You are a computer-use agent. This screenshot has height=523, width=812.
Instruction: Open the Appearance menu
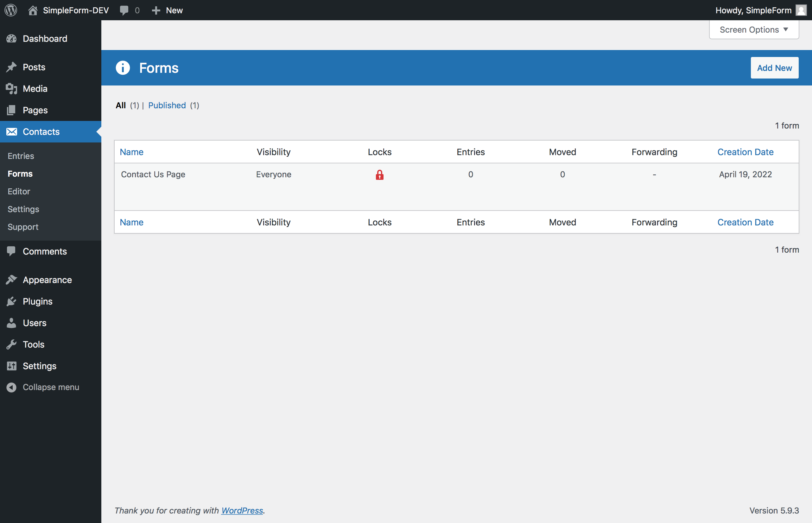pyautogui.click(x=51, y=280)
